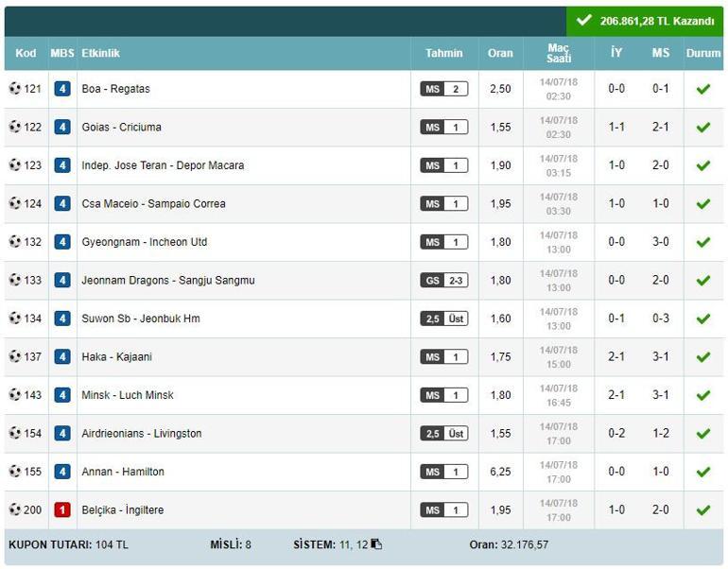Screen dimensions: 728x569
Task: Select the GS 2-3 prediction badge for Jeonnam Dragons
Action: point(443,281)
